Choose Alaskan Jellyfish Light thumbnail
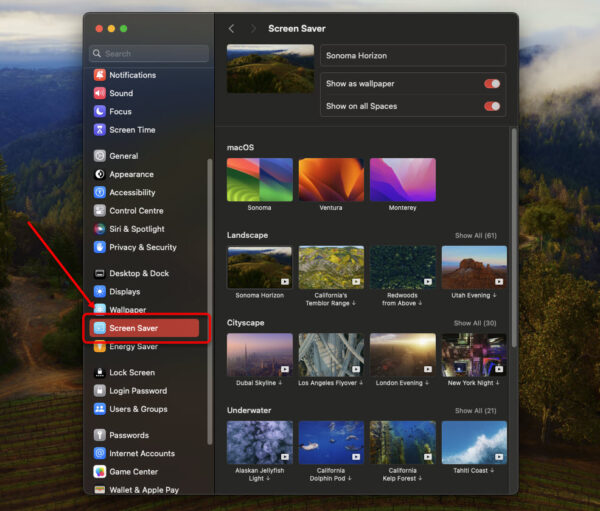Screen dimensions: 600x511 260,442
